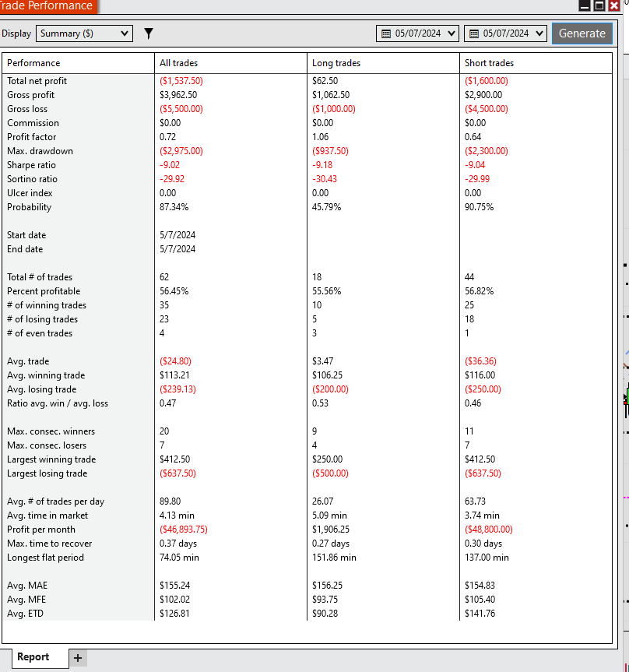Expand the end date picker arrow
629x672 pixels.
[539, 33]
